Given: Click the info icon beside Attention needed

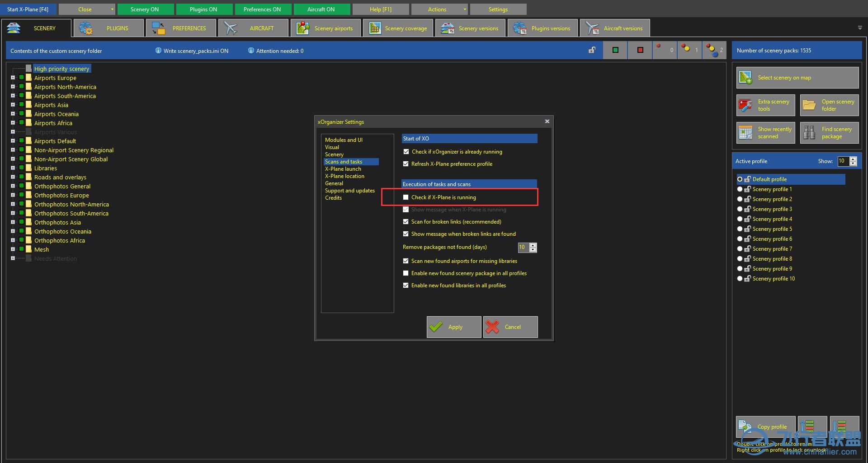Looking at the screenshot, I should pos(251,51).
